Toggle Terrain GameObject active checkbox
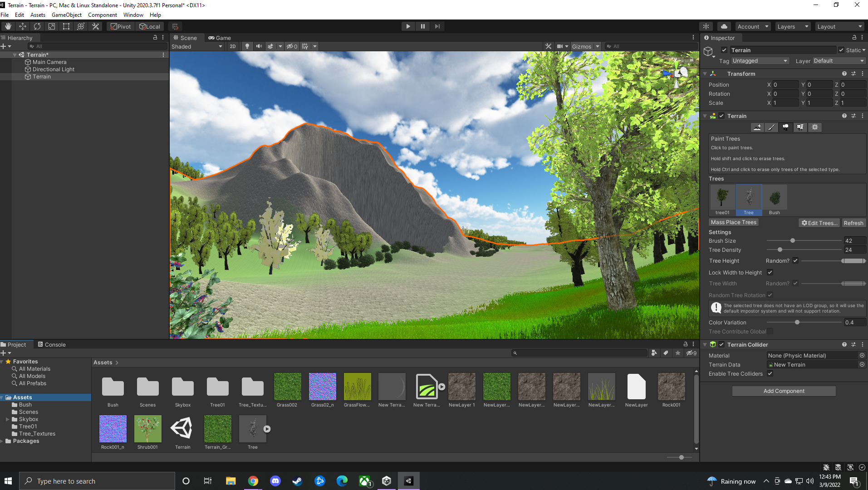The height and width of the screenshot is (490, 868). pos(724,50)
